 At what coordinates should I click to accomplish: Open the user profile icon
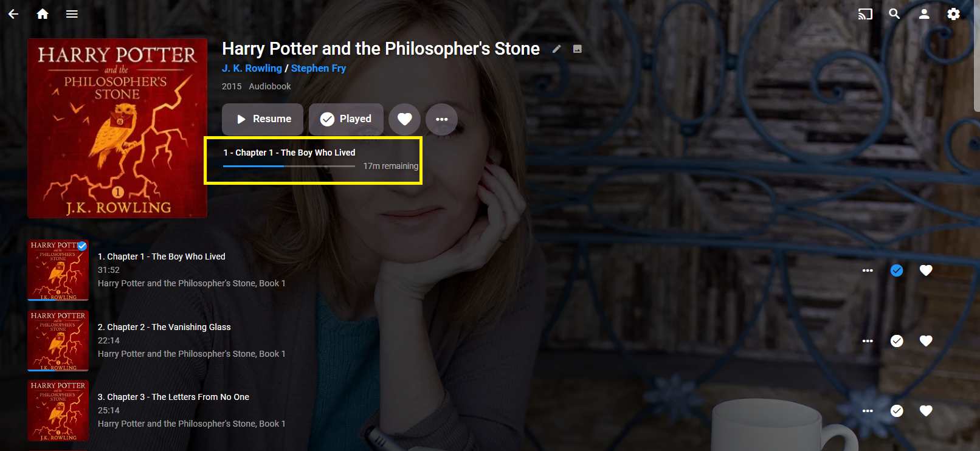tap(924, 14)
